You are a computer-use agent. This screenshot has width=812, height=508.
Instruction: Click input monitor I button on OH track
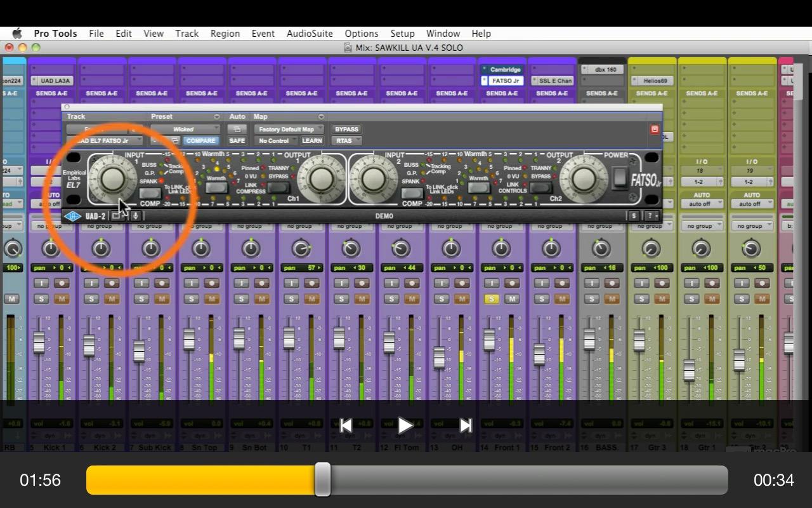tap(442, 283)
